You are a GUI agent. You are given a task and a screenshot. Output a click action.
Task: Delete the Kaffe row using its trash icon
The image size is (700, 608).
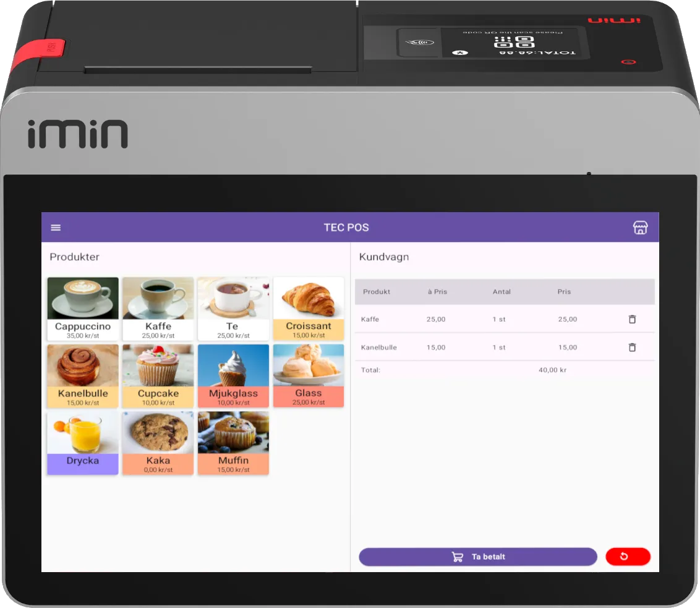coord(632,319)
